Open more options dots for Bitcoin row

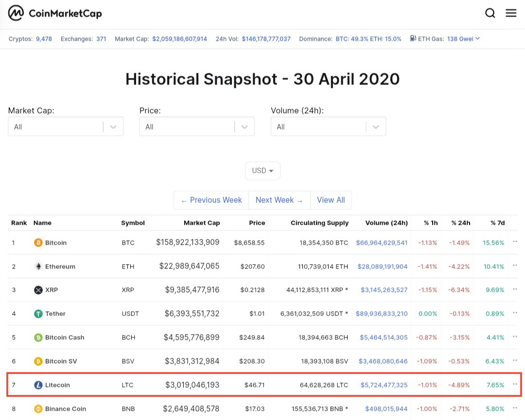515,241
